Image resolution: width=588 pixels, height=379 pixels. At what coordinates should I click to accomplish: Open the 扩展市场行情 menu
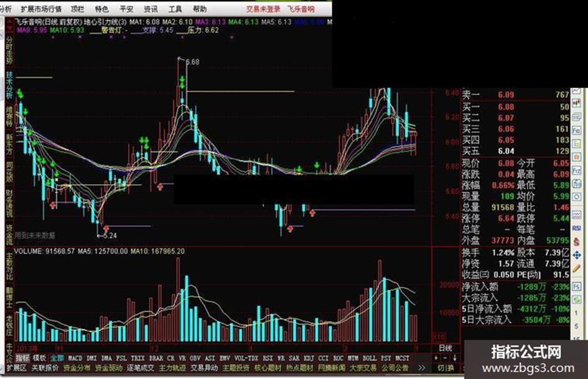41,9
